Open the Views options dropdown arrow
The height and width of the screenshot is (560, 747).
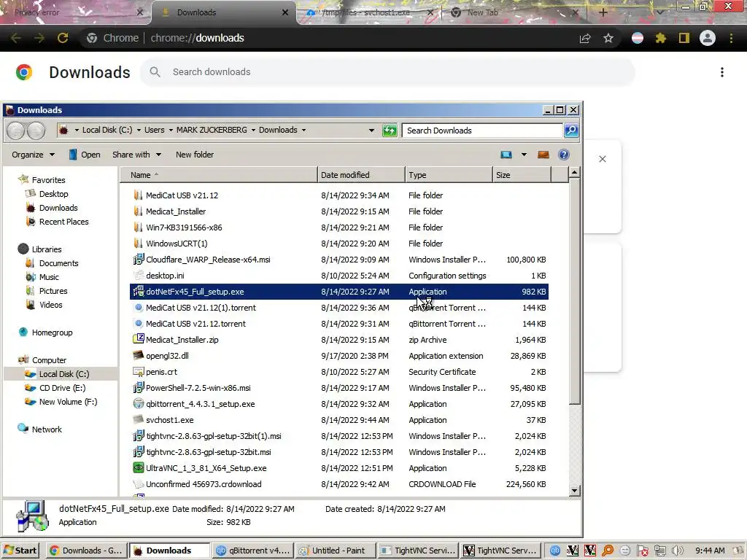pyautogui.click(x=524, y=155)
